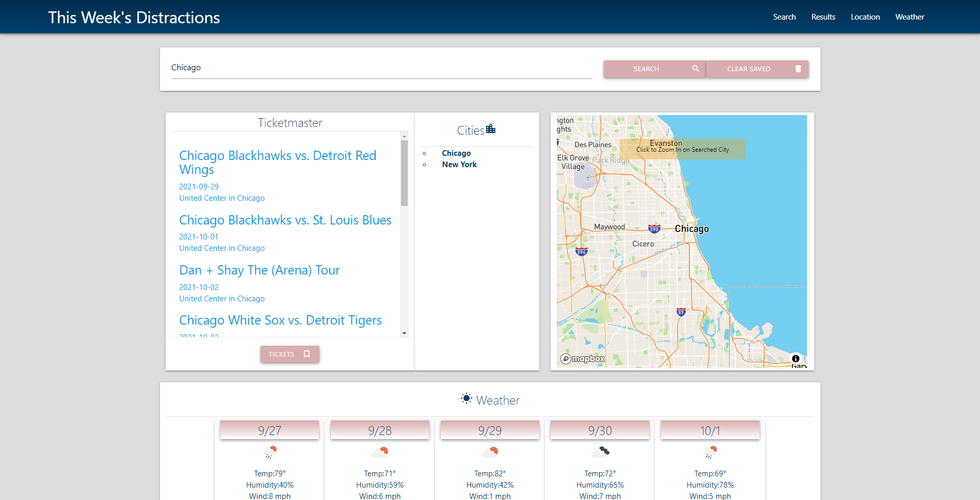Select Results in the top navigation

tap(823, 17)
